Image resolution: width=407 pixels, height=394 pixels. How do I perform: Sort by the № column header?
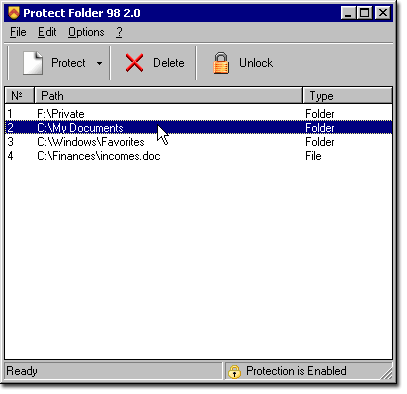point(19,96)
